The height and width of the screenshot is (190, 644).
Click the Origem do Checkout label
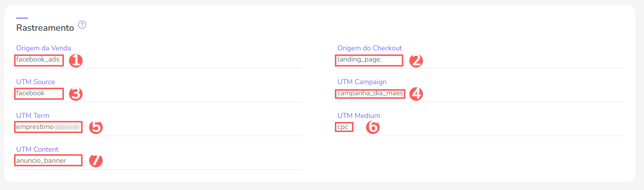pos(370,48)
